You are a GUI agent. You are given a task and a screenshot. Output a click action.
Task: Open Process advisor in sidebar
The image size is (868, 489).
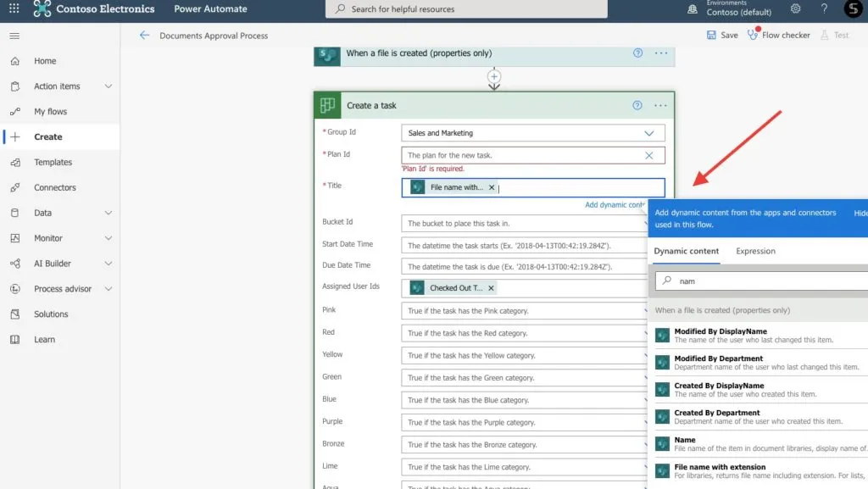click(x=63, y=289)
